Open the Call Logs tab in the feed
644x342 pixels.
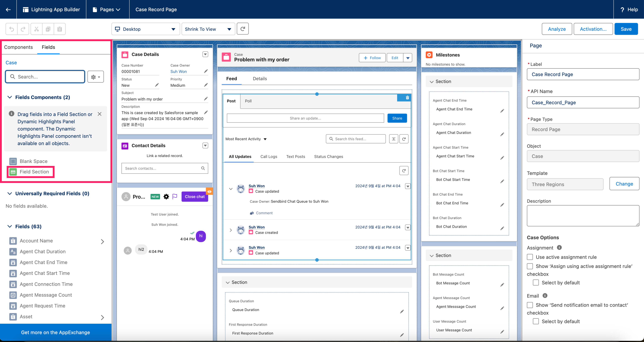(x=269, y=157)
